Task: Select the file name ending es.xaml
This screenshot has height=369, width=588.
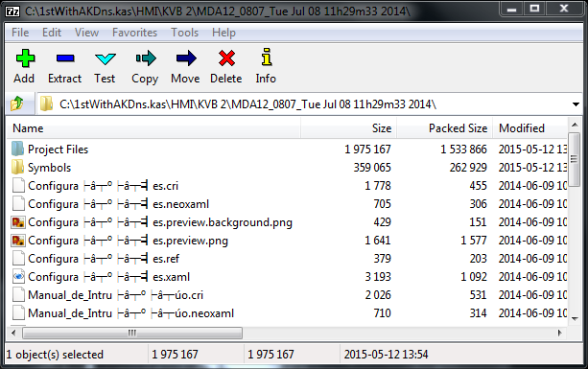Action: coord(108,277)
